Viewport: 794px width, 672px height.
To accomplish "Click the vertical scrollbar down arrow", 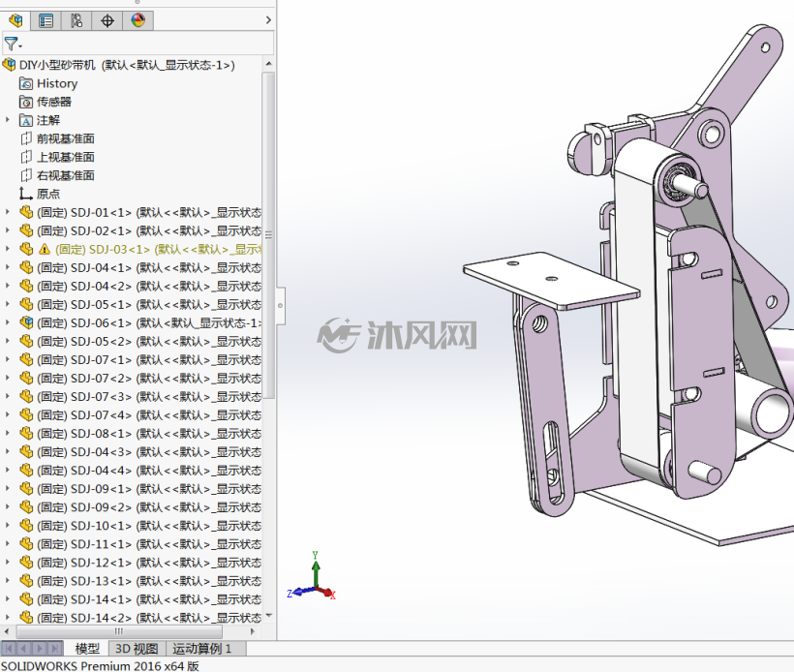I will [x=269, y=616].
